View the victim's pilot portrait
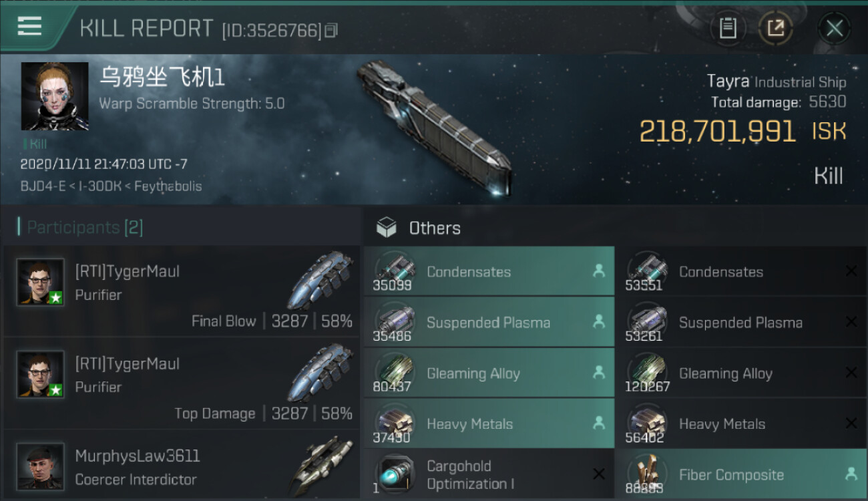 55,96
